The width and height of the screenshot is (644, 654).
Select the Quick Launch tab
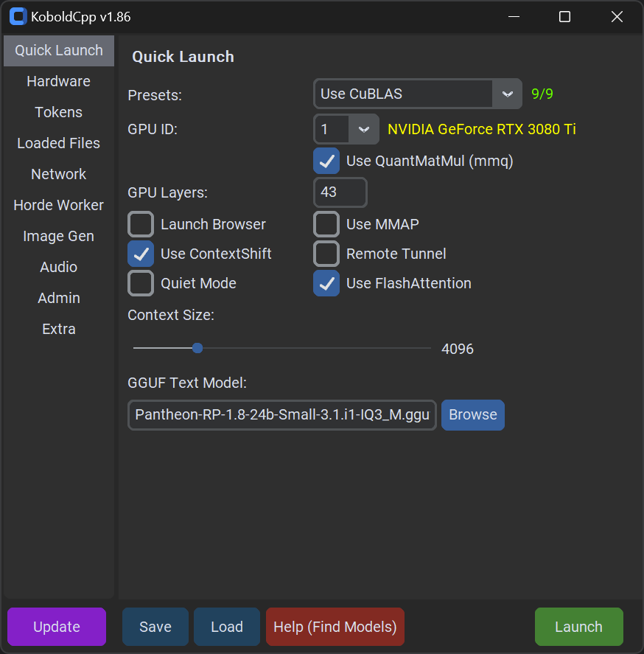click(59, 50)
